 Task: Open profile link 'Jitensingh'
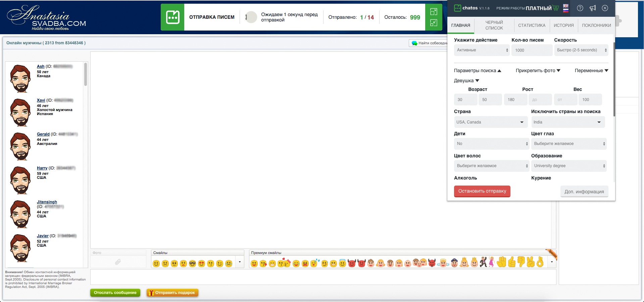47,202
